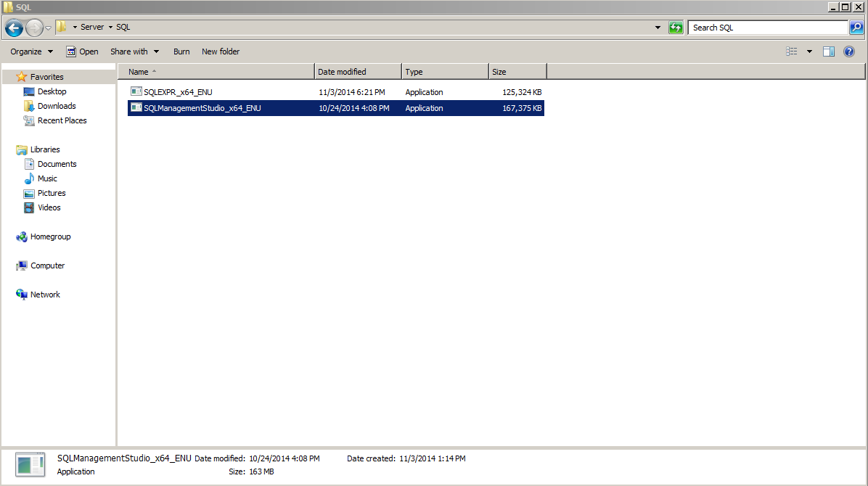Click the Favorites star icon
868x486 pixels.
click(22, 76)
